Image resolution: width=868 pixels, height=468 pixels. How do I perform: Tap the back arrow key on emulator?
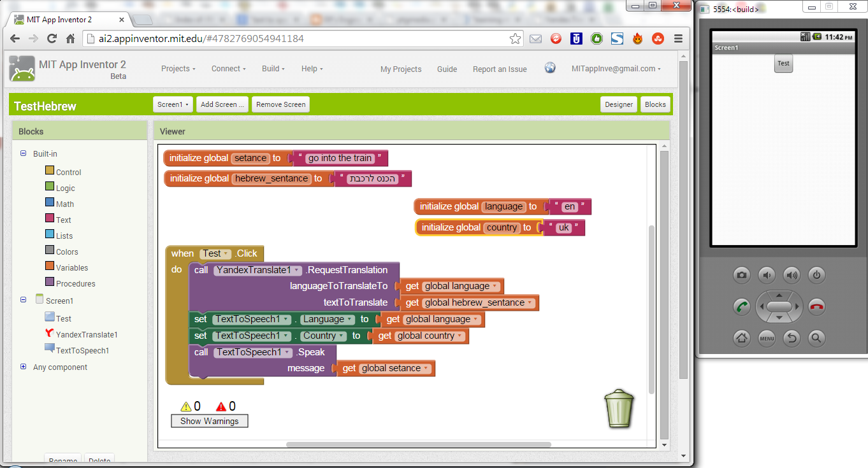click(x=792, y=338)
